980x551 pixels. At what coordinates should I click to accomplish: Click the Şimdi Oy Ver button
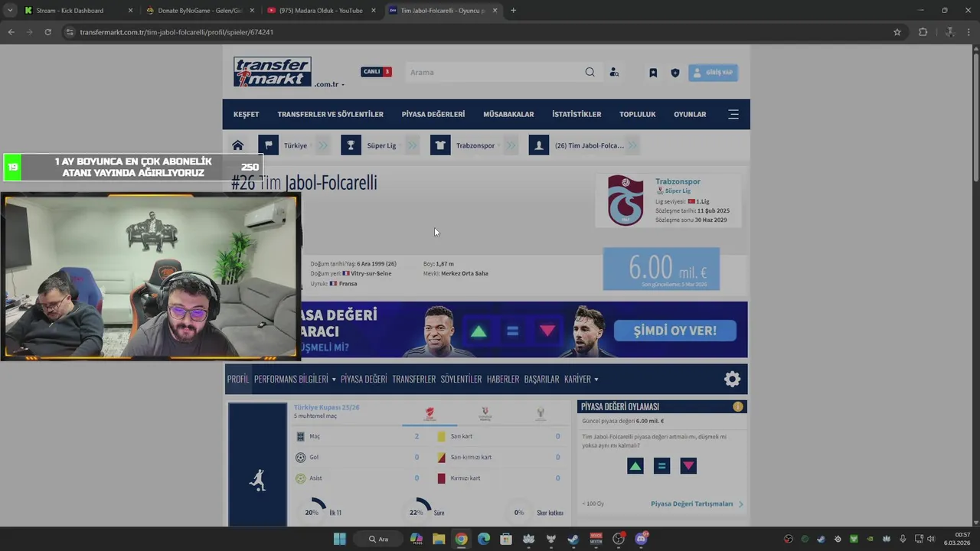point(675,331)
